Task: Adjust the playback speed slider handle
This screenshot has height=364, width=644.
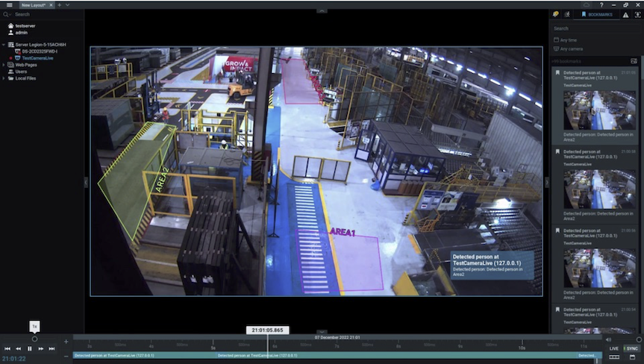Action: coord(34,339)
